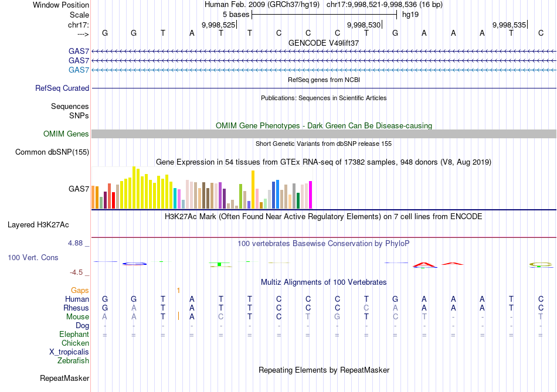
Task: Click the orange gap count 1 marker
Action: tap(178, 291)
